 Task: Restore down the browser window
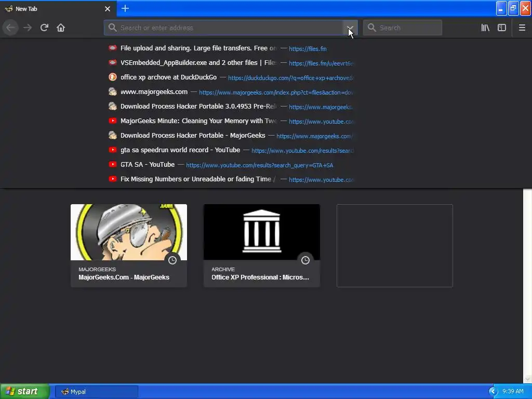tap(513, 8)
